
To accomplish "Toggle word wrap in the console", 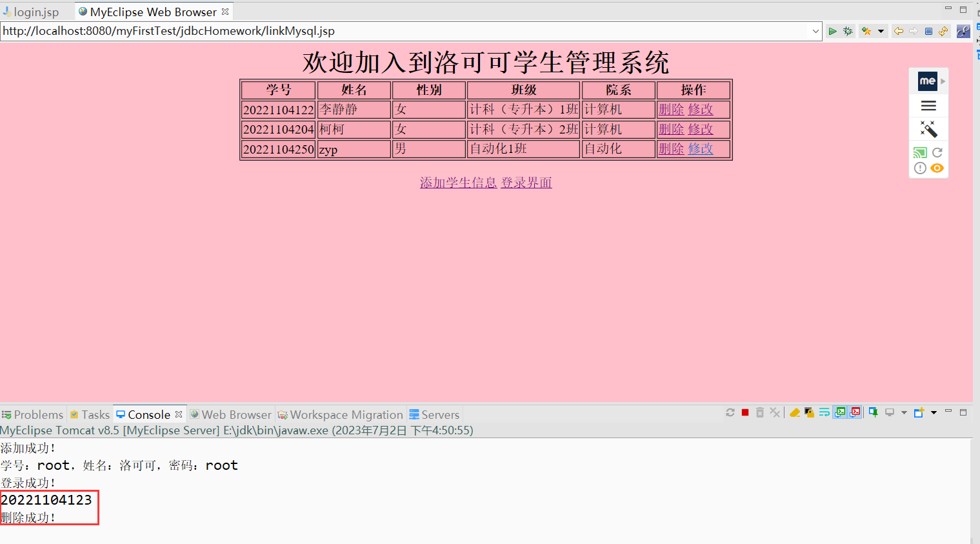I will [x=825, y=412].
